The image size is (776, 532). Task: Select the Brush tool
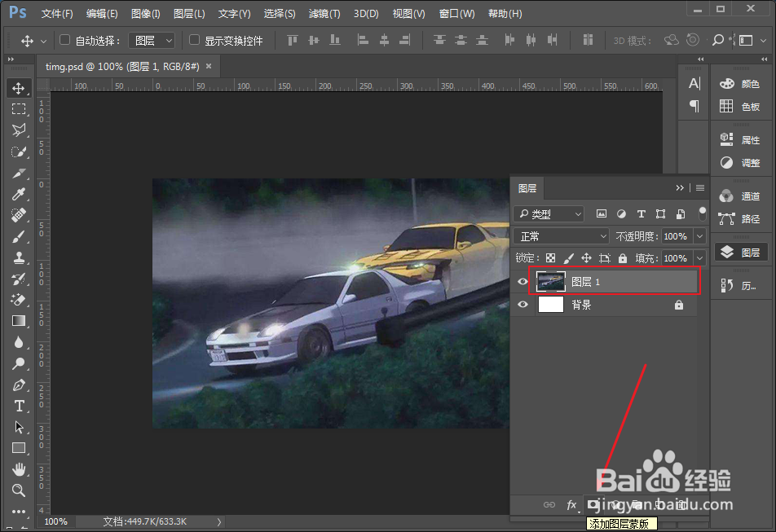point(19,237)
